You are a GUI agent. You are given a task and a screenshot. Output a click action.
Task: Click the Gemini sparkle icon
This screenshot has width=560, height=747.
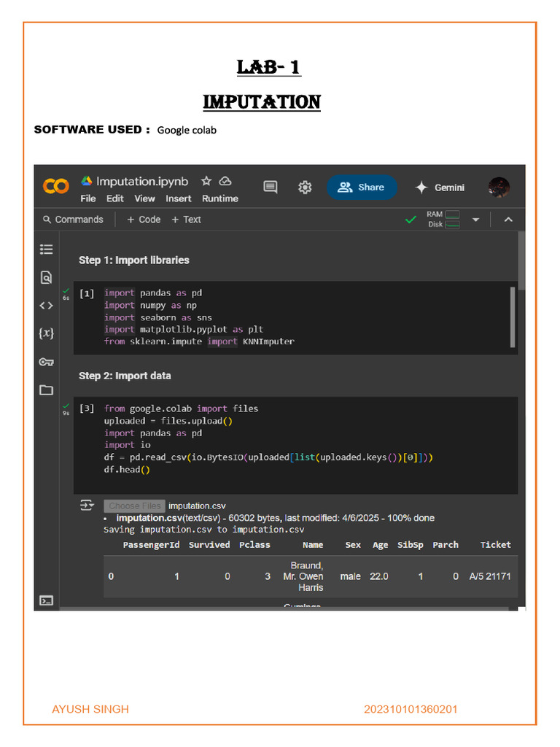421,187
